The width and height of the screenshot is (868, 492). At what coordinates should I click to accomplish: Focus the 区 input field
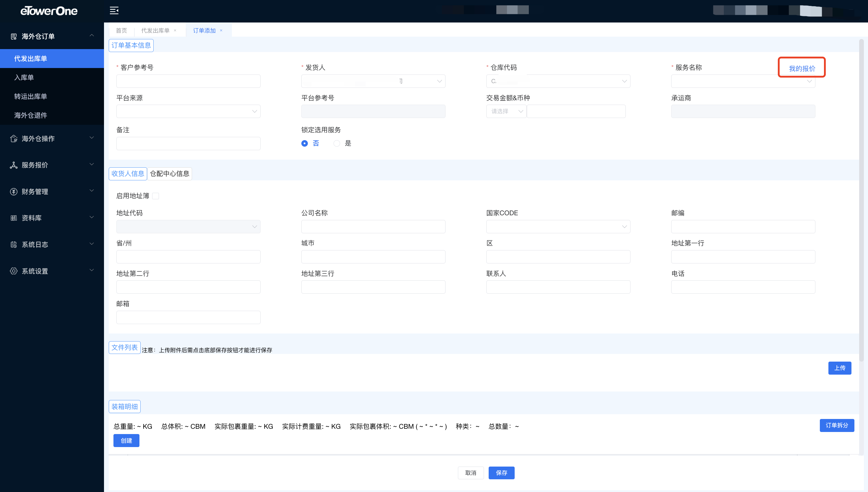point(558,257)
